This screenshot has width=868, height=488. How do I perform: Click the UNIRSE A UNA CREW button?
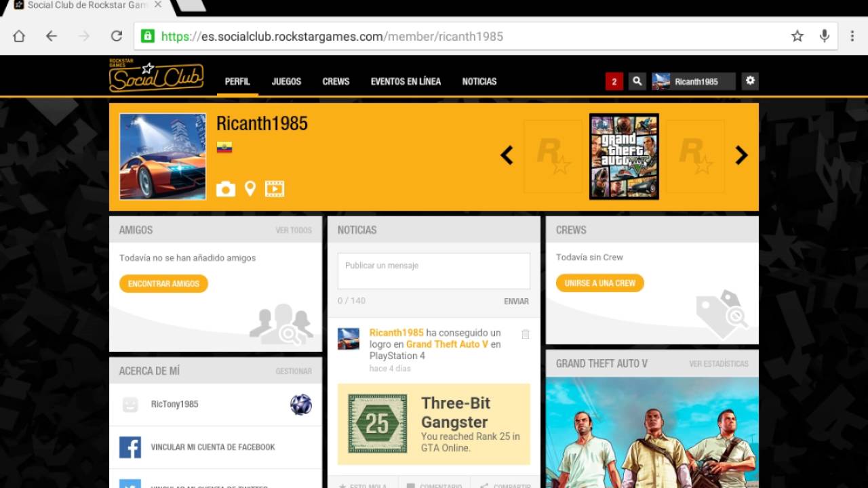pyautogui.click(x=600, y=283)
